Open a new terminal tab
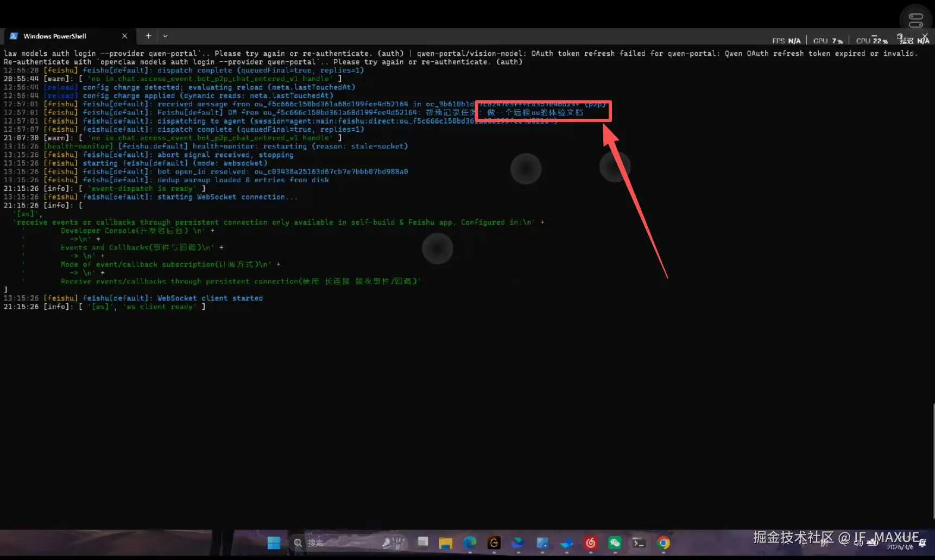935x560 pixels. click(x=148, y=36)
